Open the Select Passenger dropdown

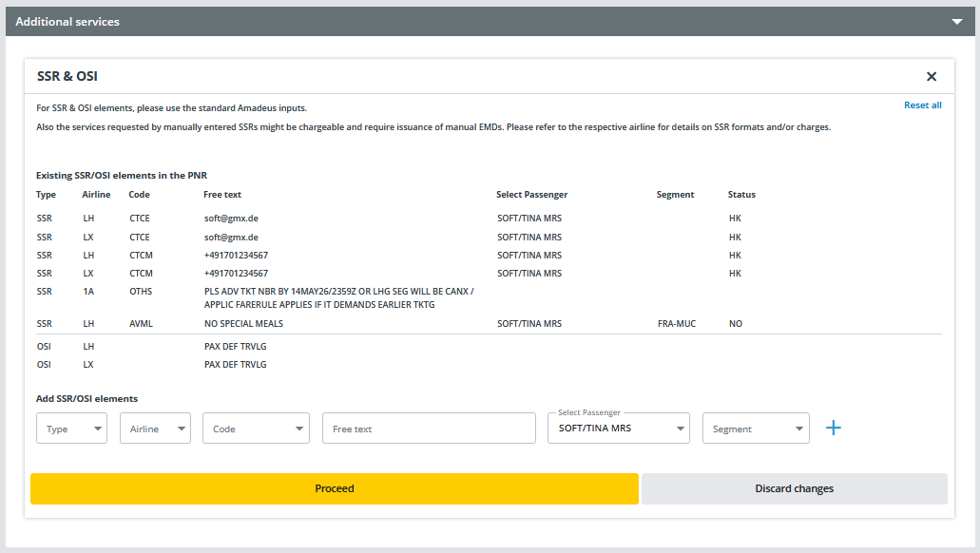coord(619,429)
